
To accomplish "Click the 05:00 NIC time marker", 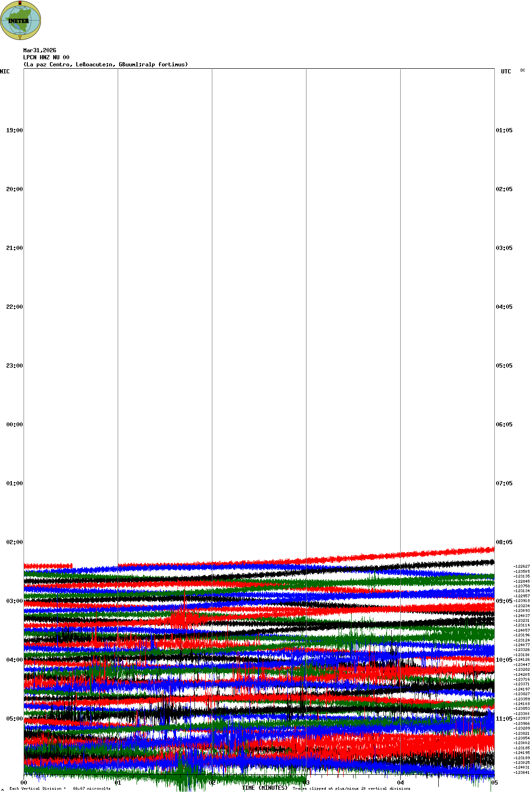I will 14,719.
